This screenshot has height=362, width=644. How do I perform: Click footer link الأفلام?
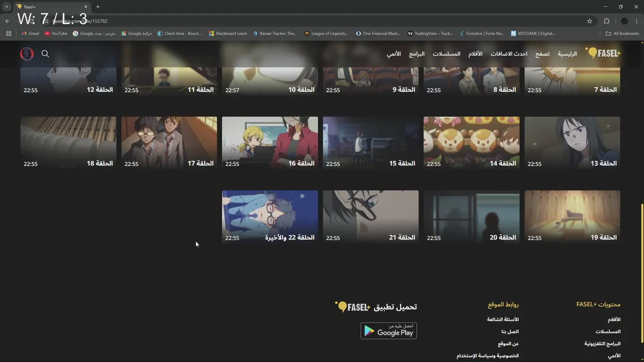614,319
